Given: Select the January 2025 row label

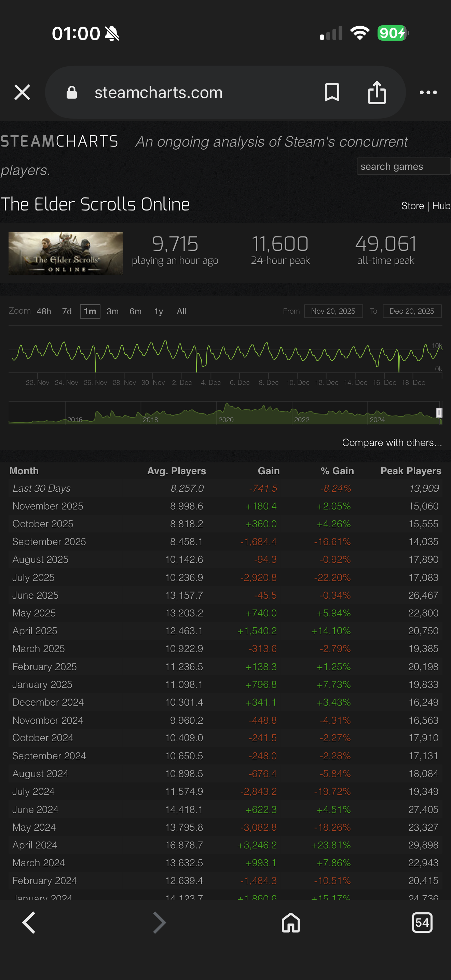Looking at the screenshot, I should (x=42, y=684).
